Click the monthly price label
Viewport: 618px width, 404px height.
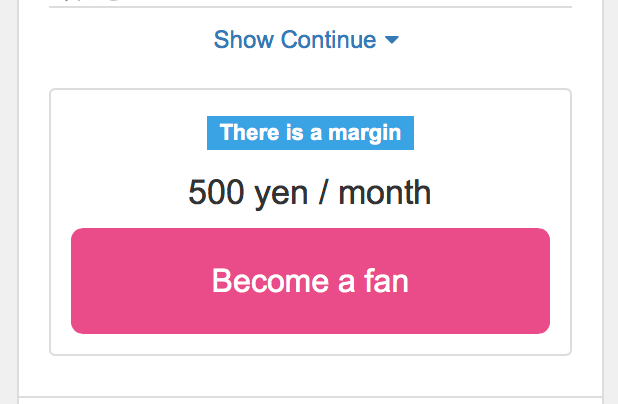[310, 191]
